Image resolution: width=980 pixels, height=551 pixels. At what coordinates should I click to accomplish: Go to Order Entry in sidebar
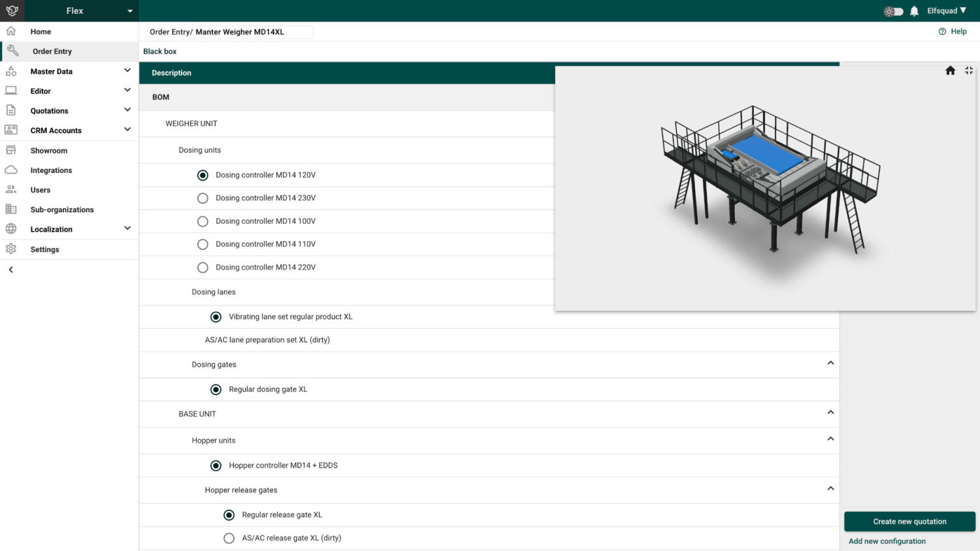click(52, 51)
